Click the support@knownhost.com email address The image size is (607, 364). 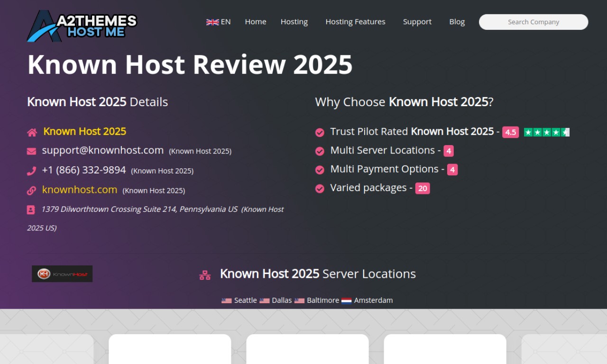tap(103, 150)
